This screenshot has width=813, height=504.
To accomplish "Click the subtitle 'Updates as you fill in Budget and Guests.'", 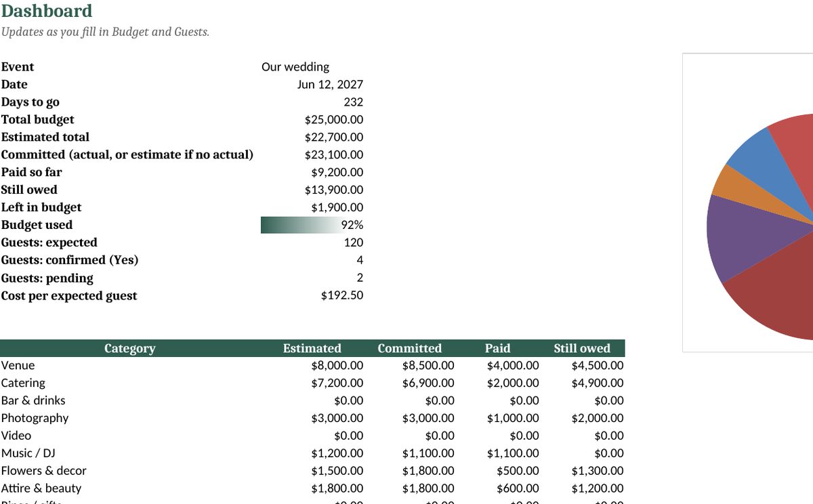I will click(x=105, y=32).
